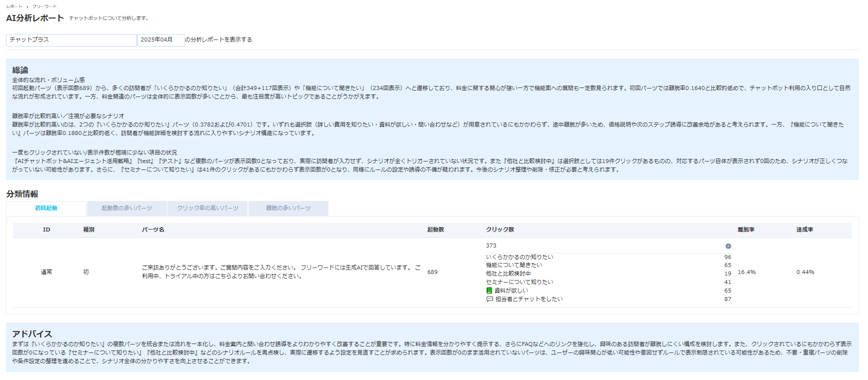Select the クリック率の高いパーツ tab

point(207,208)
